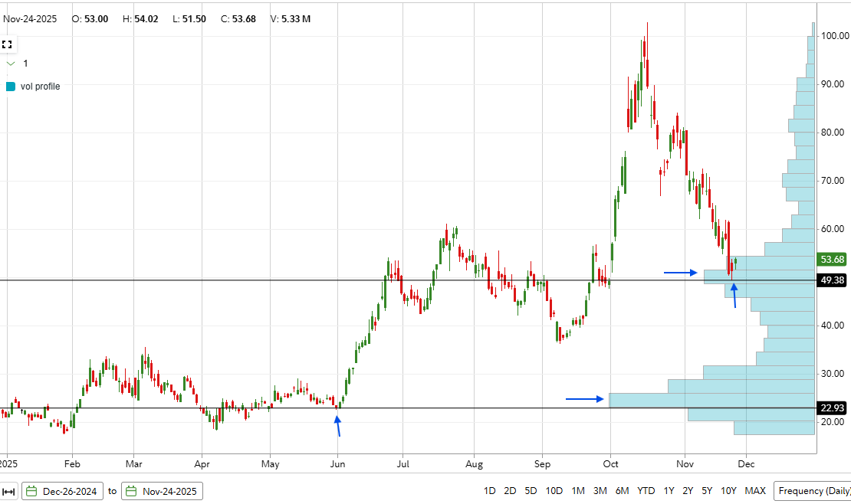
Task: Click the teal volume profile color swatch
Action: [11, 87]
